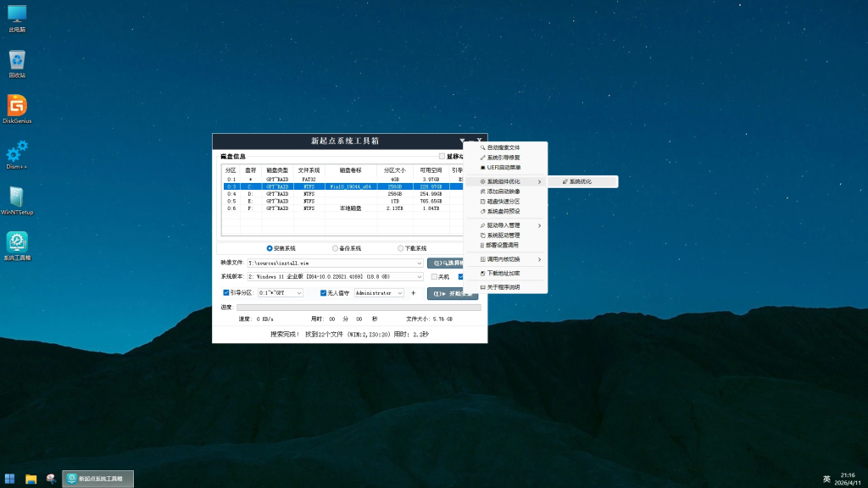The image size is (868, 488).
Task: Click 系统优化 submenu item
Action: click(x=581, y=181)
